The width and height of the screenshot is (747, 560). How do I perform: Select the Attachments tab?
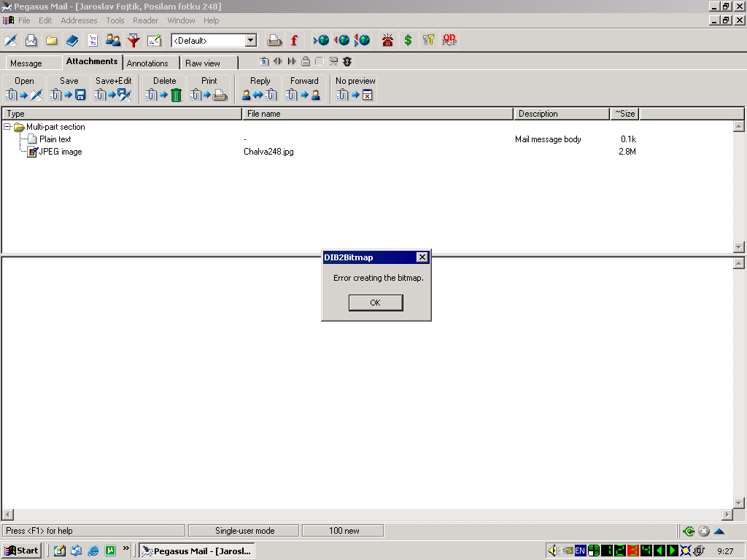pyautogui.click(x=92, y=61)
